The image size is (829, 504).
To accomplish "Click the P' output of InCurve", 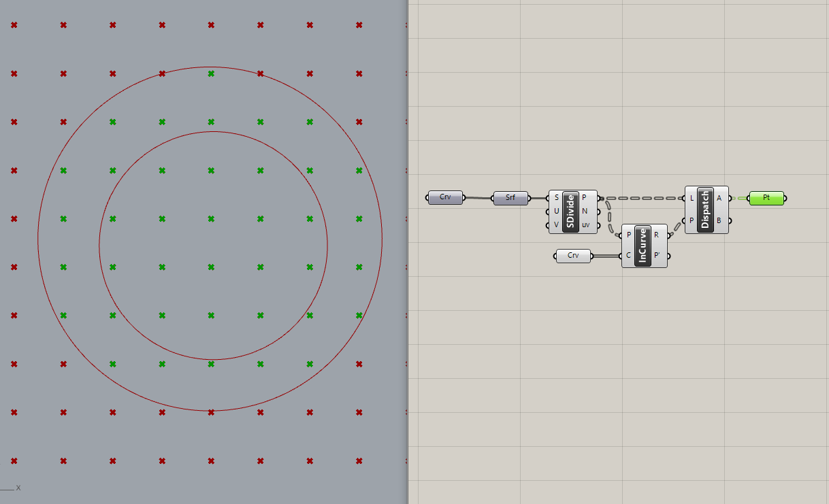I will [x=657, y=256].
